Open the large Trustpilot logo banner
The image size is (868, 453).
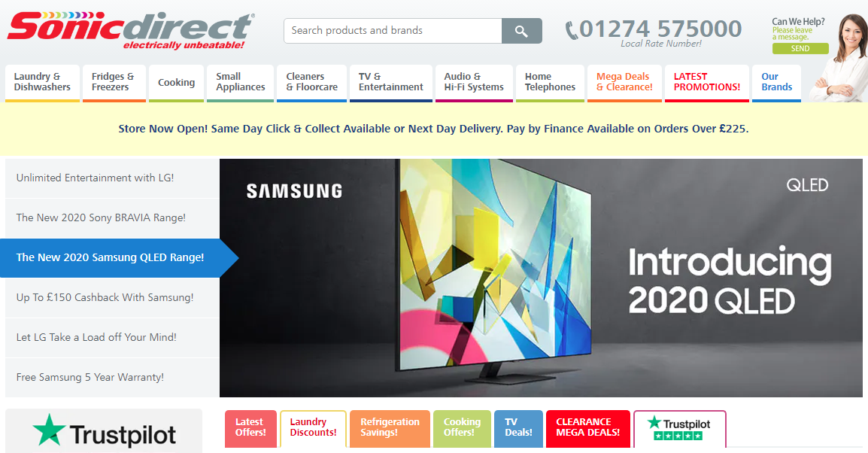[104, 432]
